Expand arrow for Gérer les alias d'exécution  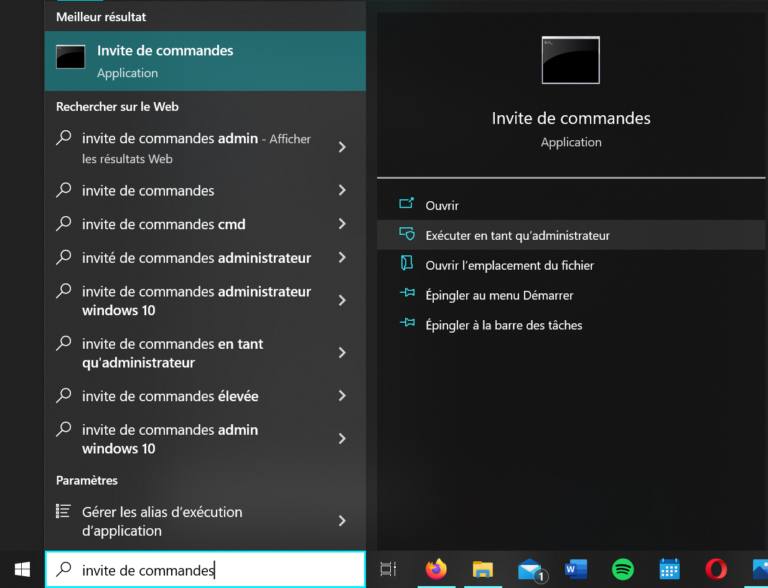click(x=342, y=520)
